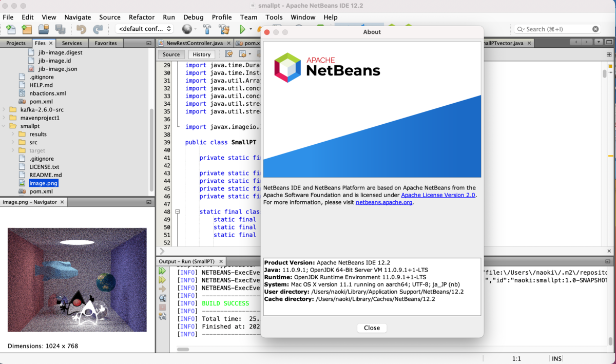Open the Refactor menu

(142, 17)
